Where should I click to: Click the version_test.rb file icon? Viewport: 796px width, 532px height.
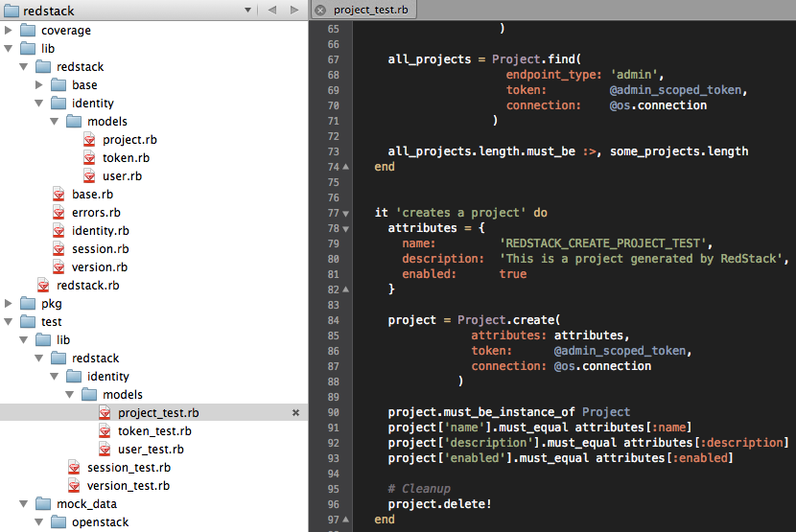(x=74, y=486)
